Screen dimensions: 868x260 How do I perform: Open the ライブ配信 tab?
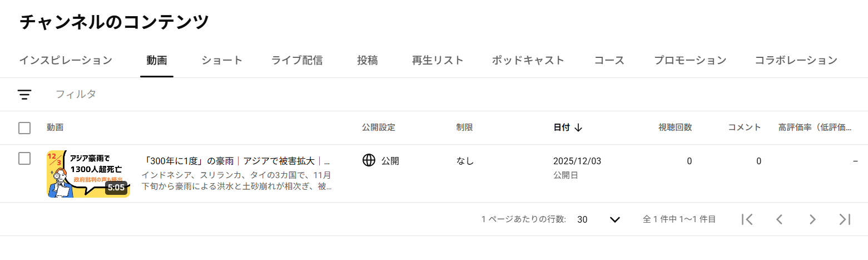tap(297, 60)
